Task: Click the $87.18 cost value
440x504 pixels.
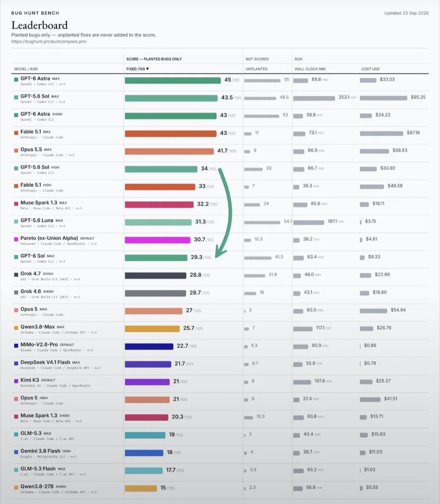Action: point(413,132)
